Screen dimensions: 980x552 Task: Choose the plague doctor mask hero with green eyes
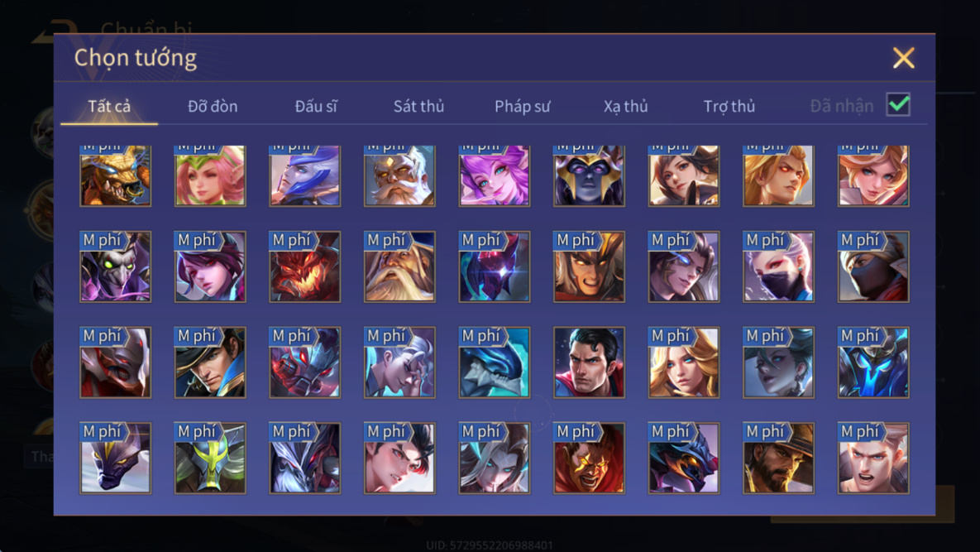(116, 267)
